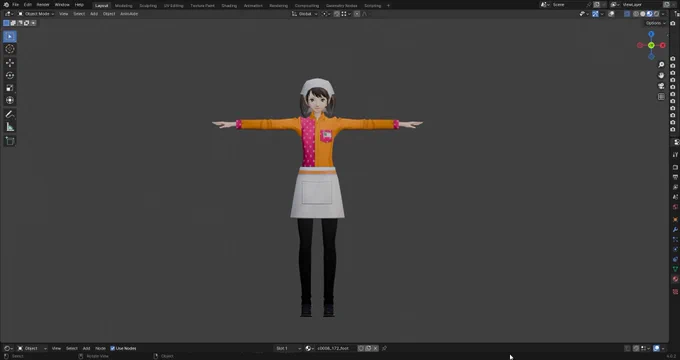
Task: Open the Render menu
Action: (x=43, y=5)
